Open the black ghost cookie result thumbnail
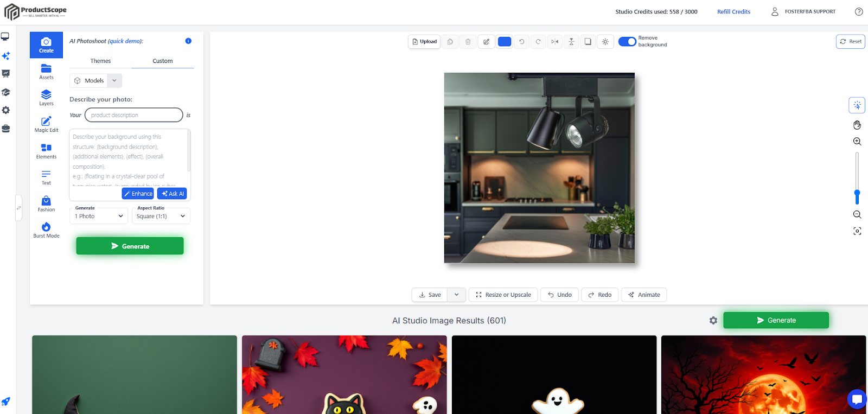Viewport: 868px width, 414px height. point(554,374)
